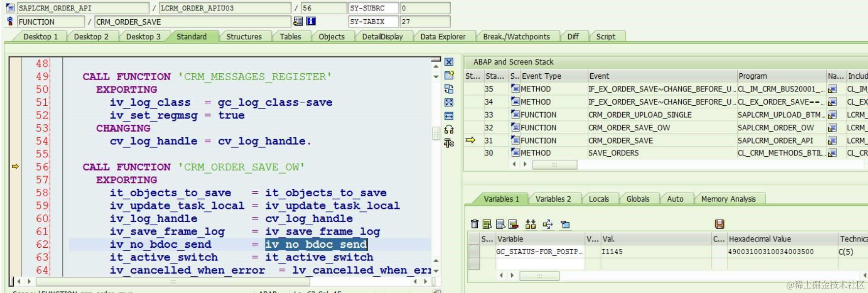The height and width of the screenshot is (293, 868).
Task: Click the Val. column header
Action: point(656,238)
